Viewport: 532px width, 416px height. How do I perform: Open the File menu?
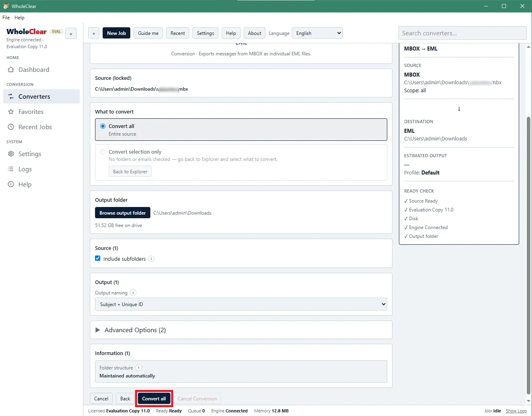point(6,18)
